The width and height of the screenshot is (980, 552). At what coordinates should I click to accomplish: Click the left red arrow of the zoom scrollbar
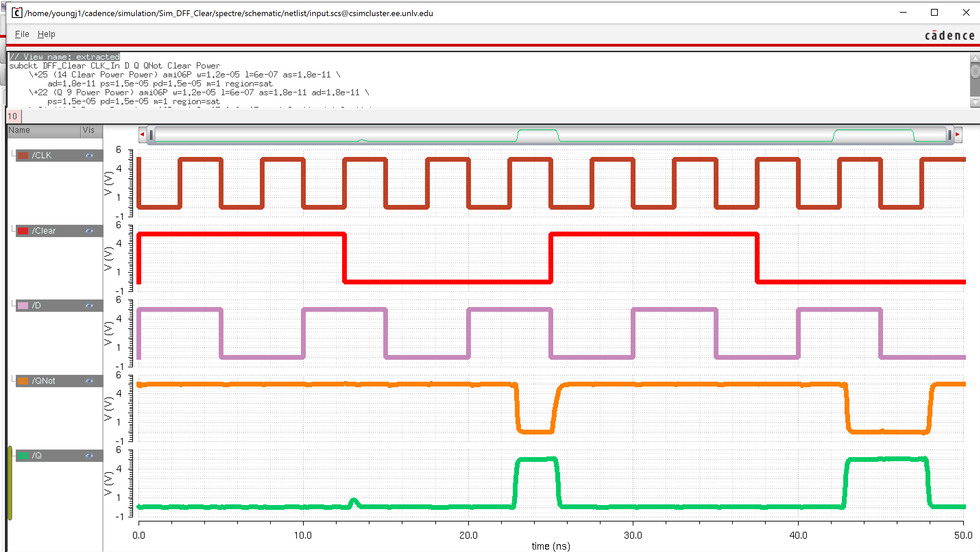(142, 134)
